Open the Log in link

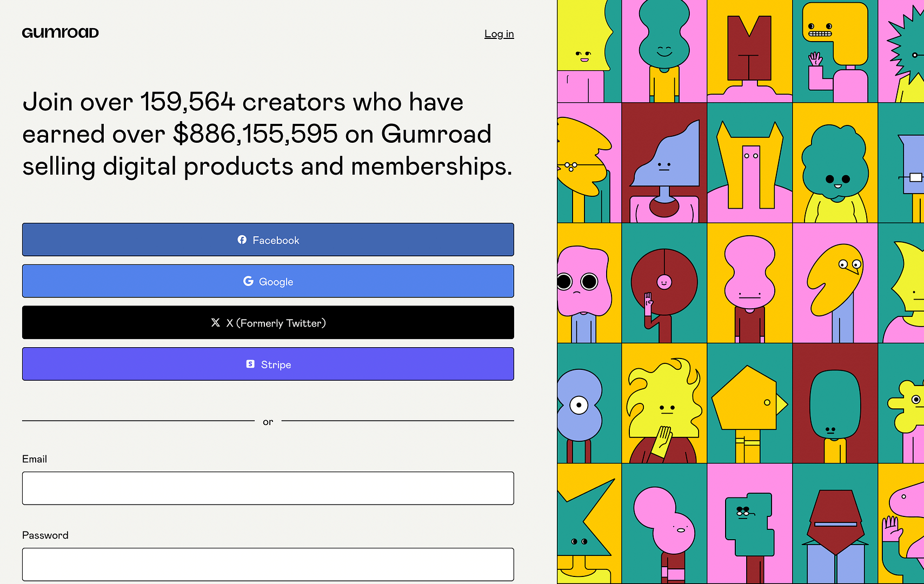coord(499,34)
